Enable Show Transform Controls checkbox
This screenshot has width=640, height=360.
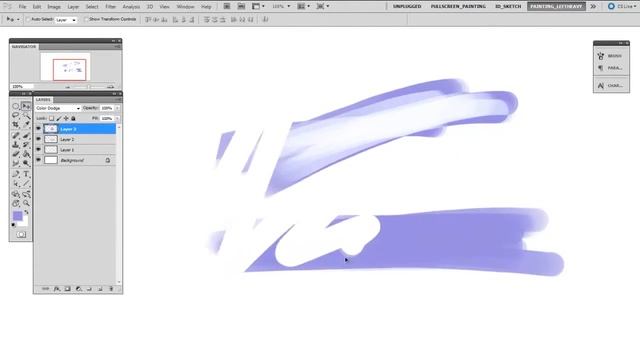[x=86, y=19]
